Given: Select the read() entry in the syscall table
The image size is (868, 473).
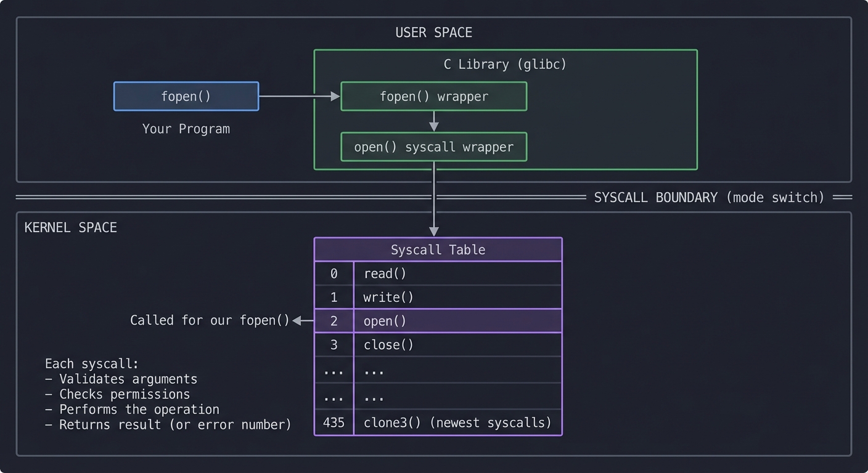Looking at the screenshot, I should point(457,273).
